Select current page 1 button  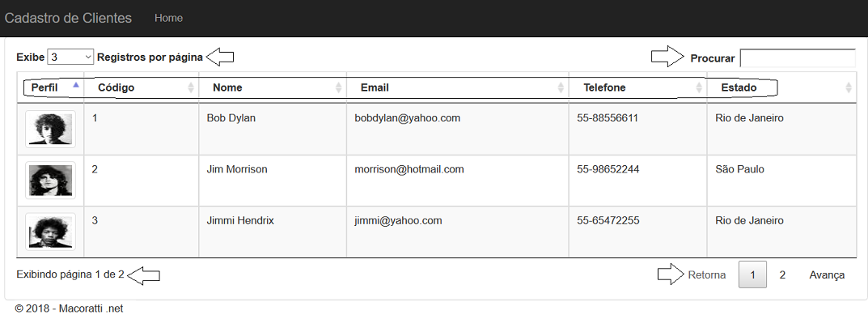point(752,274)
